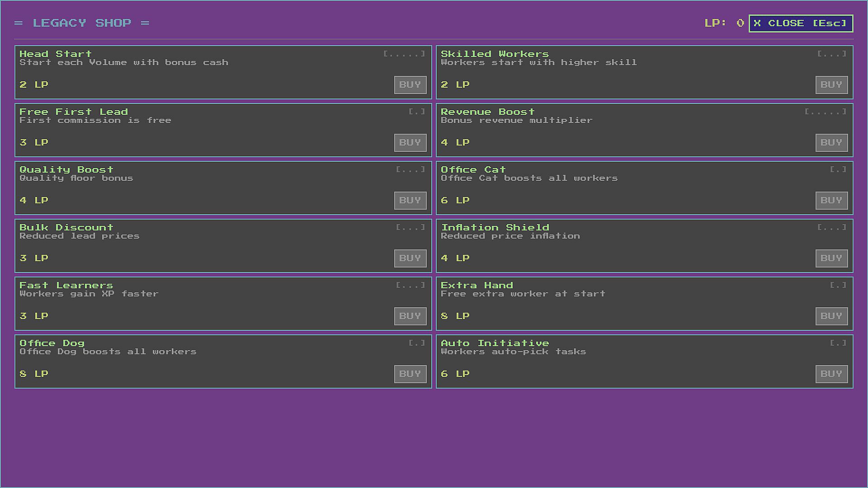Click the Office Dog level indicator

tap(417, 343)
